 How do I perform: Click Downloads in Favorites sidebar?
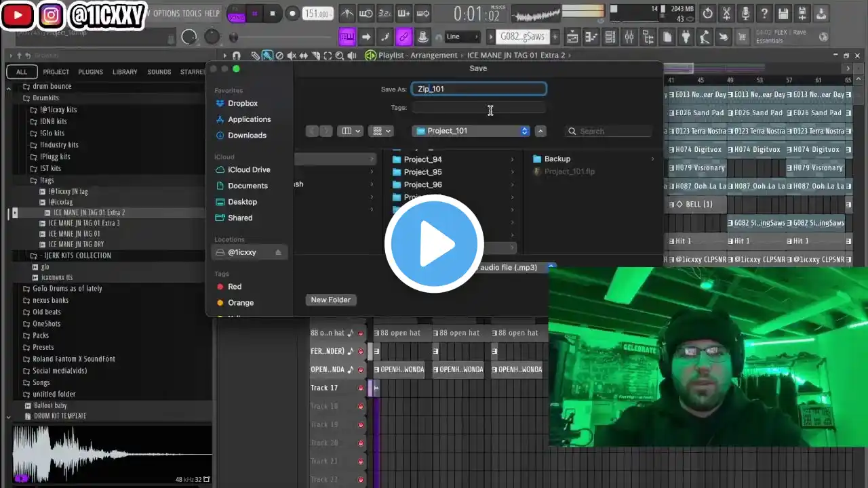pyautogui.click(x=247, y=135)
